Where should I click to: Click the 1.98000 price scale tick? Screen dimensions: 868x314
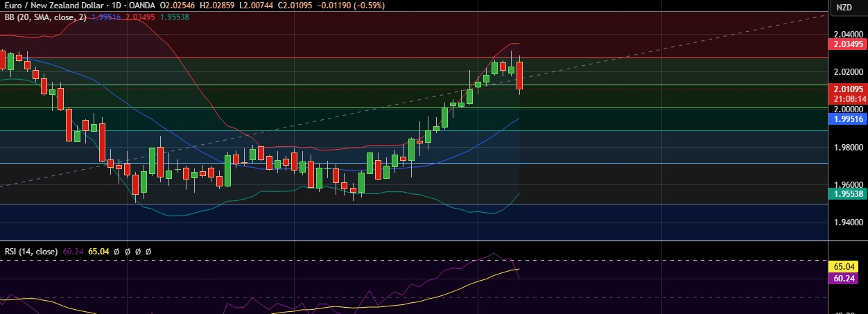coord(848,147)
